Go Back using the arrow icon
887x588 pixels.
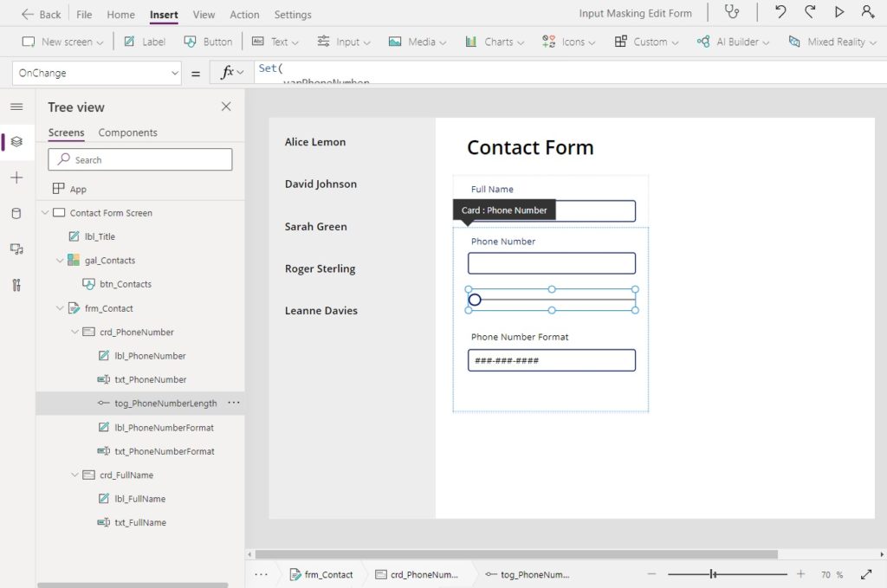[x=27, y=14]
